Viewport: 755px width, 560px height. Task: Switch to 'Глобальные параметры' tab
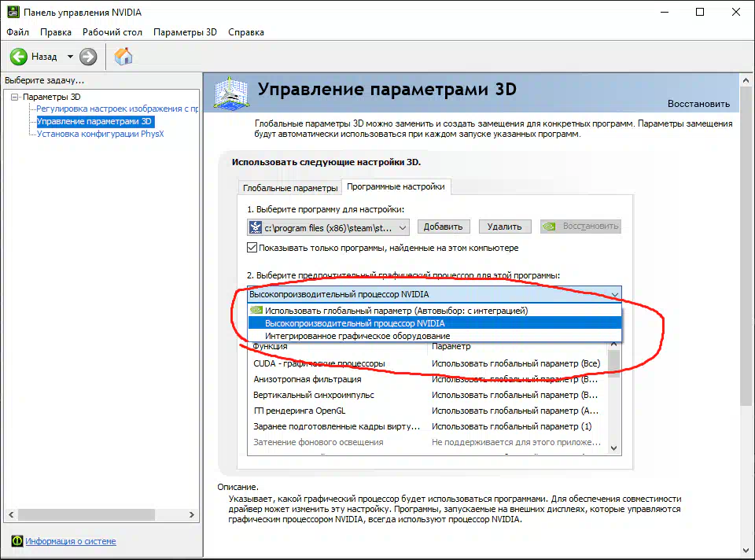point(289,188)
